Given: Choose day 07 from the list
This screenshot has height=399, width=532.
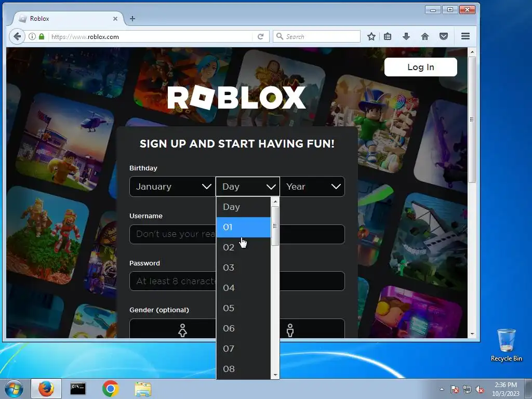Looking at the screenshot, I should pyautogui.click(x=244, y=349).
